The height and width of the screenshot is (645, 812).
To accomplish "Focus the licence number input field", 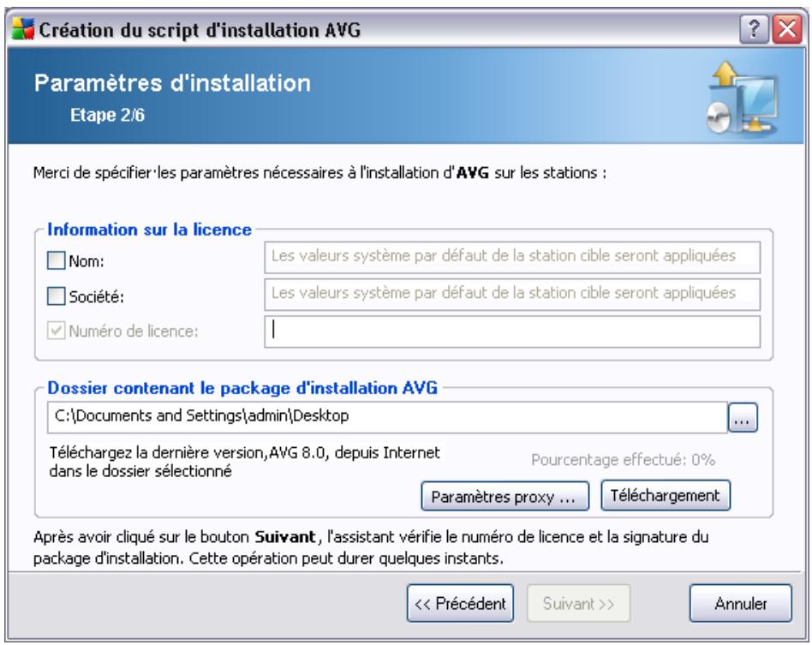I will 512,331.
